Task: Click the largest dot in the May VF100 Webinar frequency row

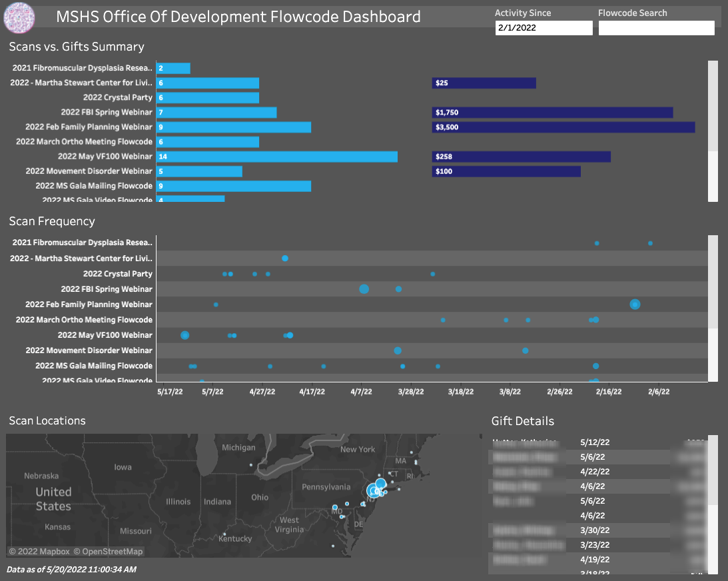Action: click(184, 335)
